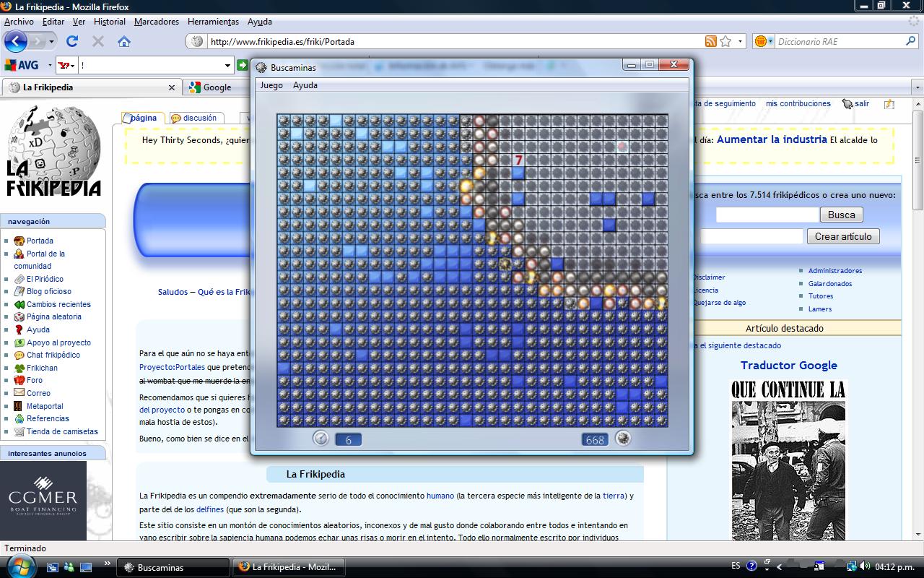Click the search magnifier in Diccionario RAE box
Screen dimensions: 924x578
(x=910, y=41)
